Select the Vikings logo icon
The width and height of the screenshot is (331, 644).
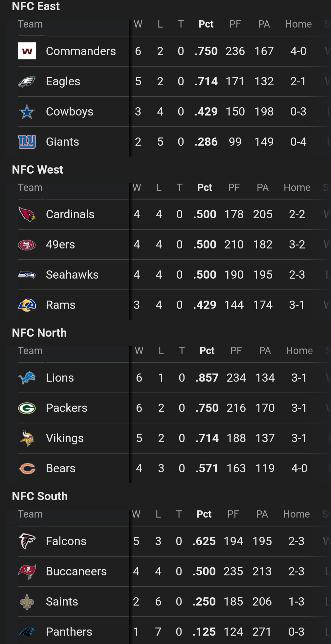pyautogui.click(x=27, y=438)
